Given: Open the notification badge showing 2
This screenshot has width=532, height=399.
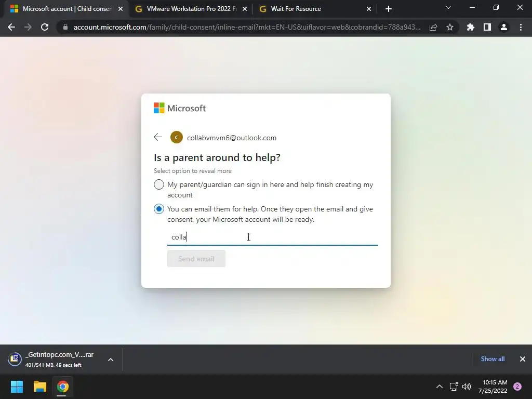Looking at the screenshot, I should coord(517,387).
